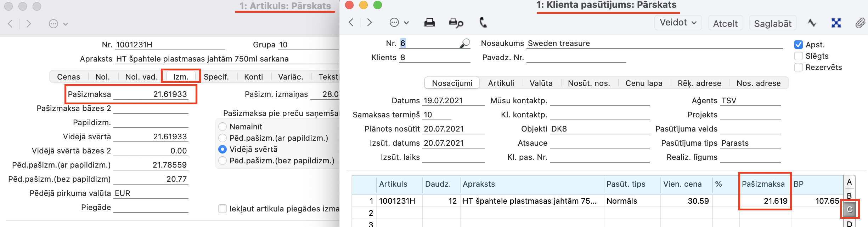Screen dimensions: 868x227
Task: Enable the Slēgts checkbox
Action: (799, 56)
